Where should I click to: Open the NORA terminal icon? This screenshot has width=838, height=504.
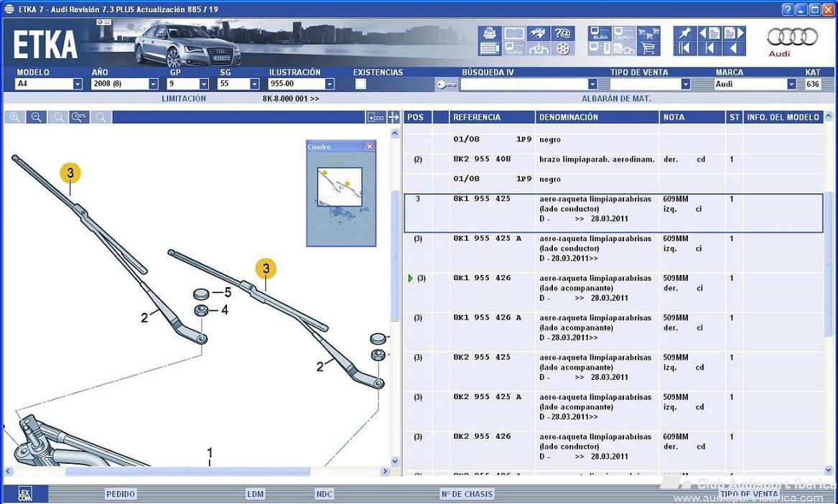coord(513,49)
